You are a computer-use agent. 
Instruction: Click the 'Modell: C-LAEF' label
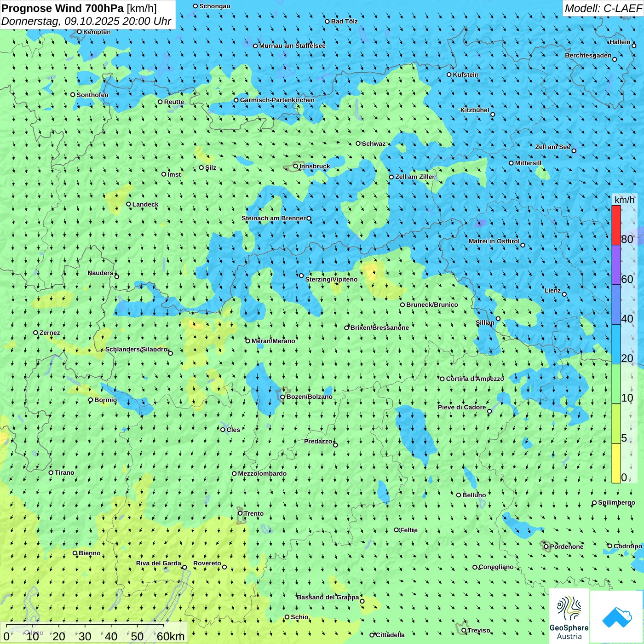[603, 8]
